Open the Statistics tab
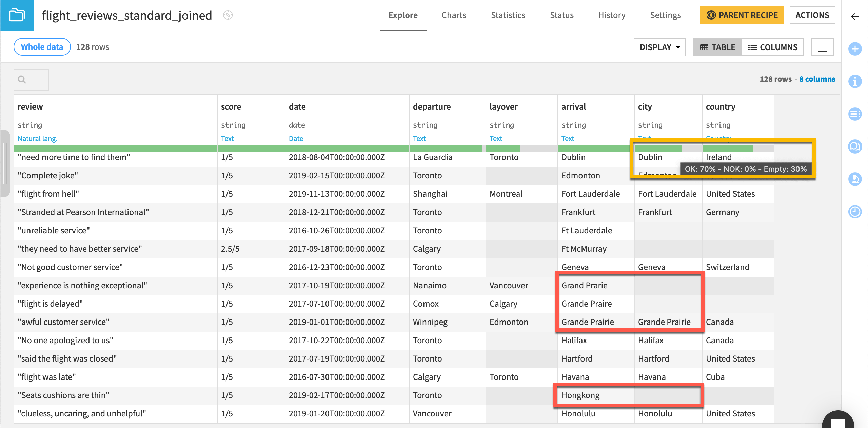The width and height of the screenshot is (868, 428). tap(508, 15)
